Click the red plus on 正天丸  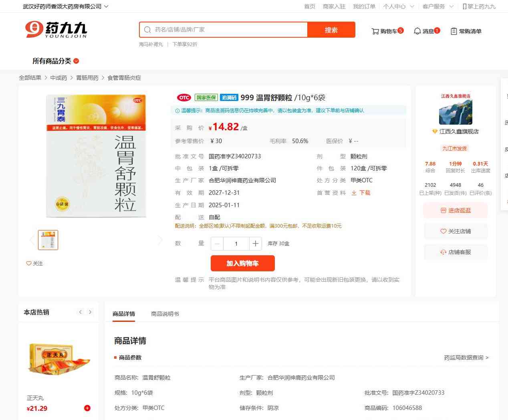87,408
